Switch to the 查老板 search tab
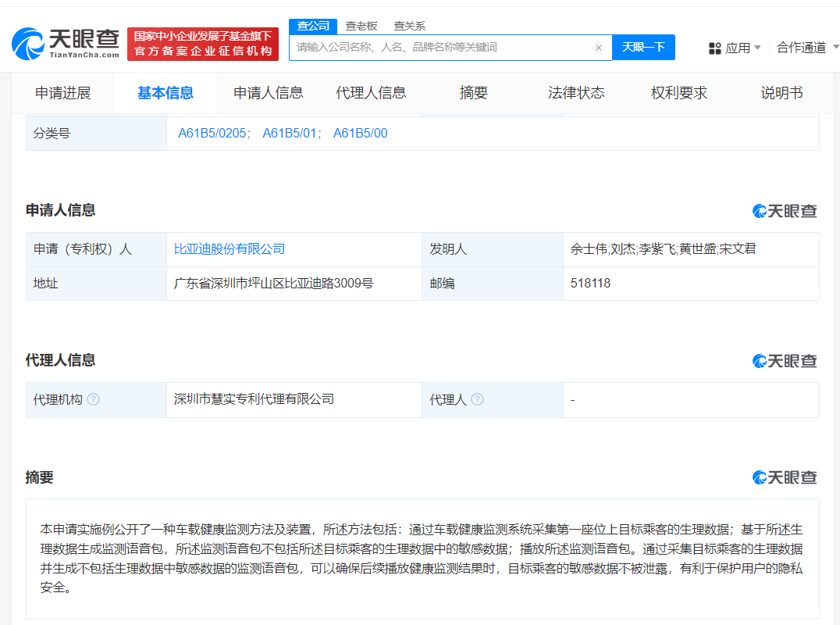Viewport: 840px width, 625px height. tap(361, 26)
